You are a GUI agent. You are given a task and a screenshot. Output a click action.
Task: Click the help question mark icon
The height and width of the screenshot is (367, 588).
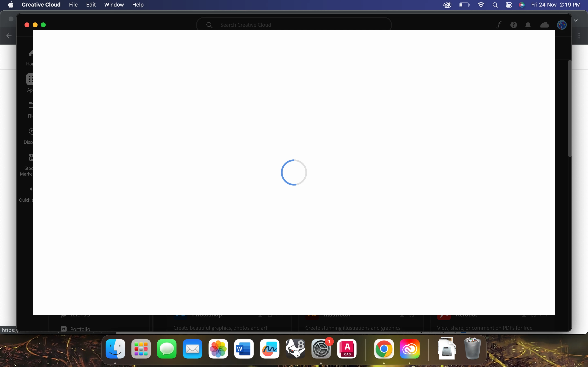point(513,25)
